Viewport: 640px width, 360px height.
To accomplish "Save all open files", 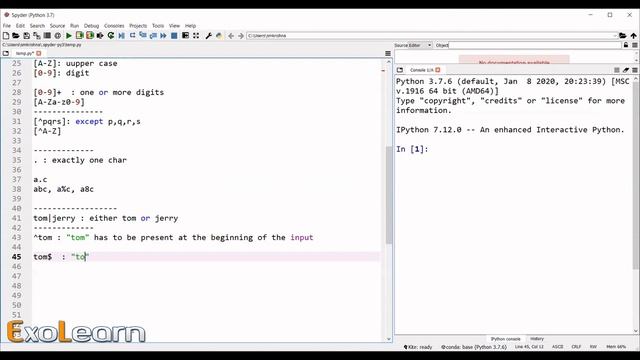I will coord(37,36).
